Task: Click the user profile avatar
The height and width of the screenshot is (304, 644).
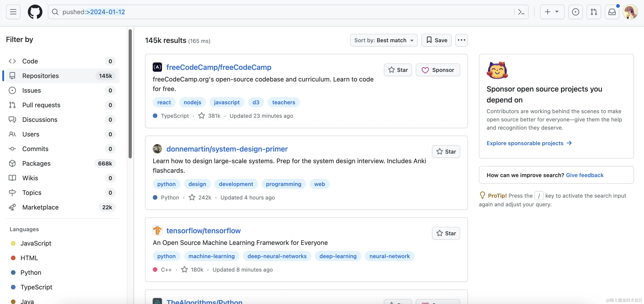Action: pyautogui.click(x=630, y=12)
